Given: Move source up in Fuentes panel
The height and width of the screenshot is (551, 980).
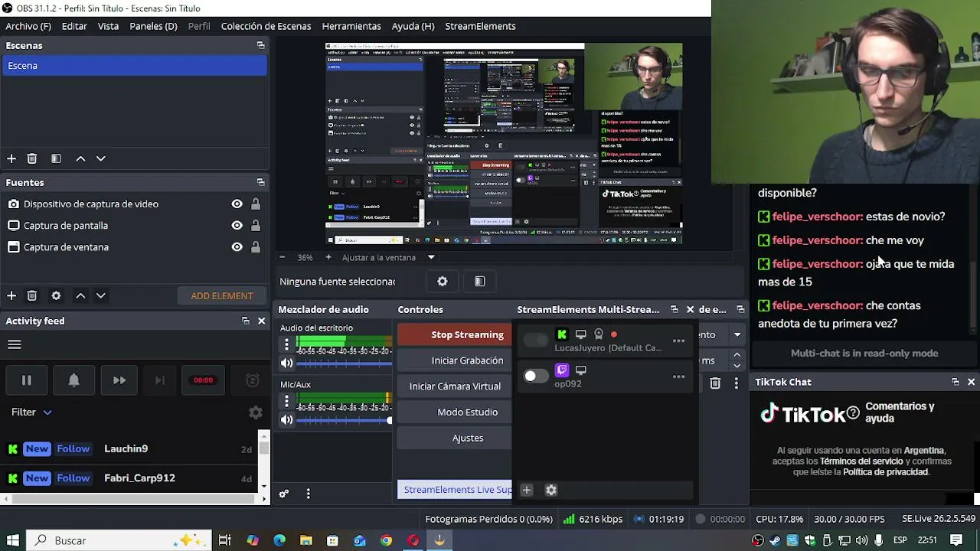Looking at the screenshot, I should point(80,295).
